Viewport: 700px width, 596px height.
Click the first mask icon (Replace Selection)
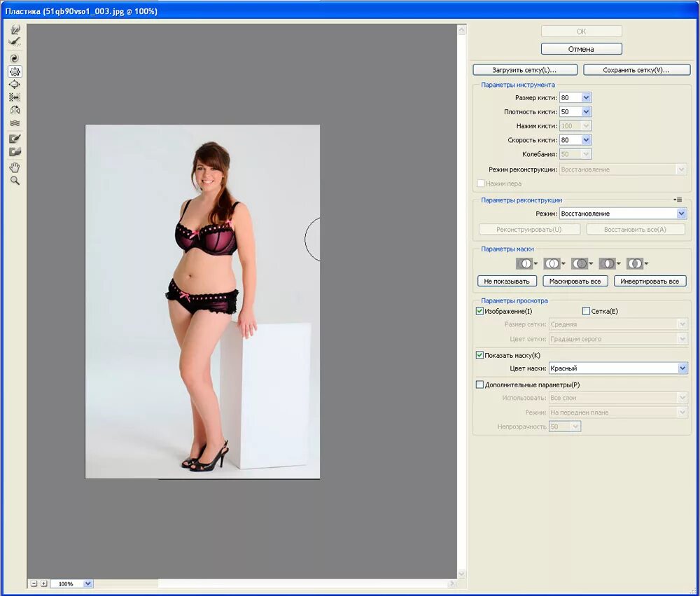click(524, 263)
